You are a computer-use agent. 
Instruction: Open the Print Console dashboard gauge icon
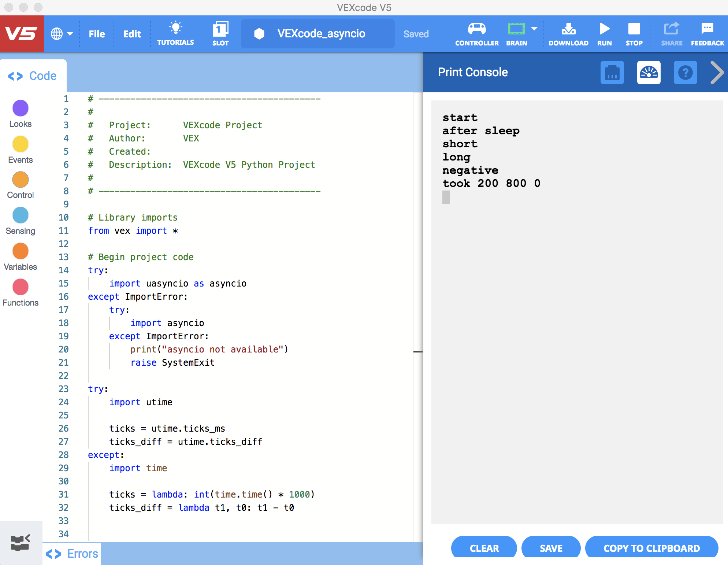pyautogui.click(x=649, y=73)
